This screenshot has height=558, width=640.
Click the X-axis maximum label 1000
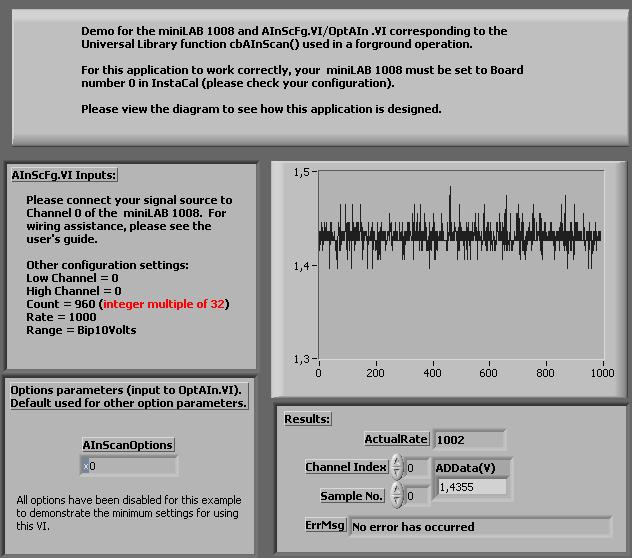[x=602, y=373]
